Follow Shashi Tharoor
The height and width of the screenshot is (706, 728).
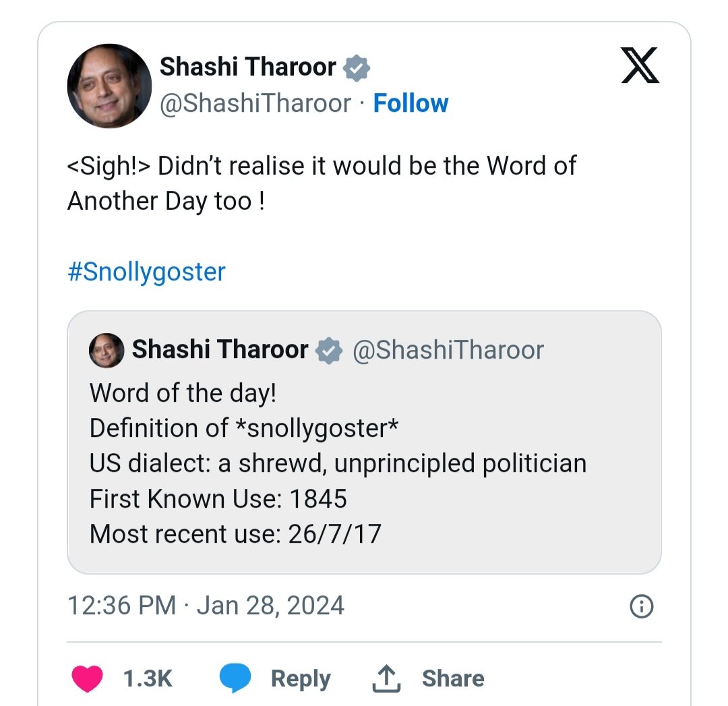pos(411,103)
